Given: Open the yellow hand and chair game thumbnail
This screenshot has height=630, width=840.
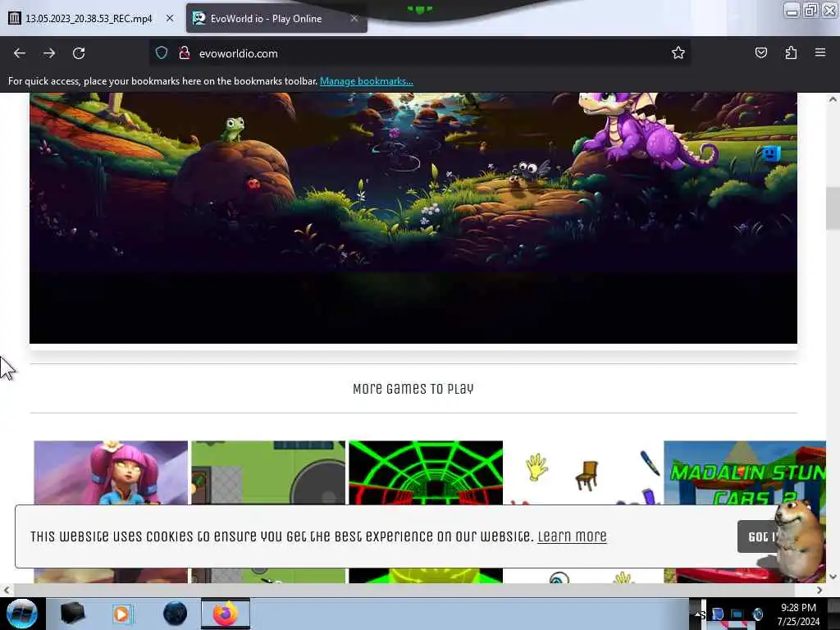Looking at the screenshot, I should [x=583, y=472].
